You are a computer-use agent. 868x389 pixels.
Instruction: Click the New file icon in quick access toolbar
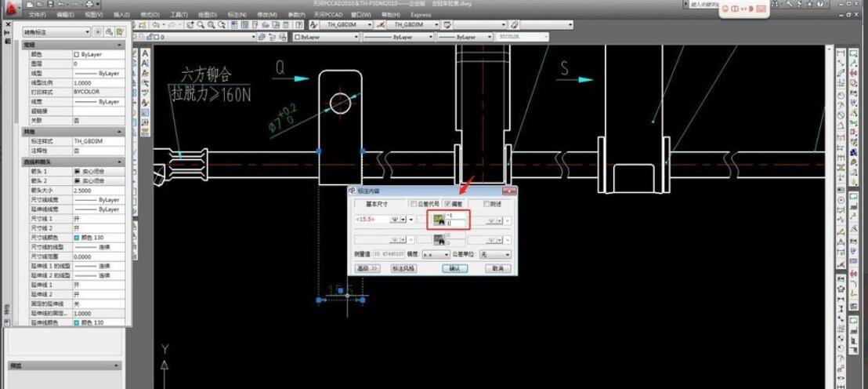pyautogui.click(x=31, y=5)
